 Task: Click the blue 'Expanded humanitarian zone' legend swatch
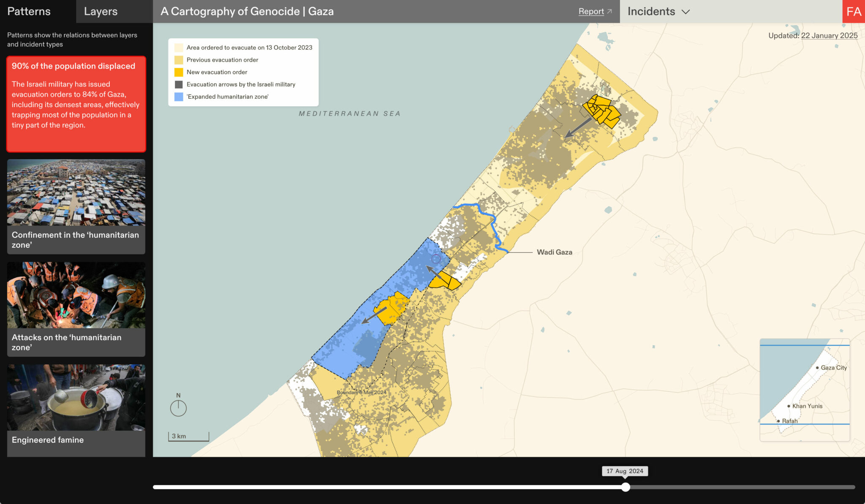coord(179,97)
